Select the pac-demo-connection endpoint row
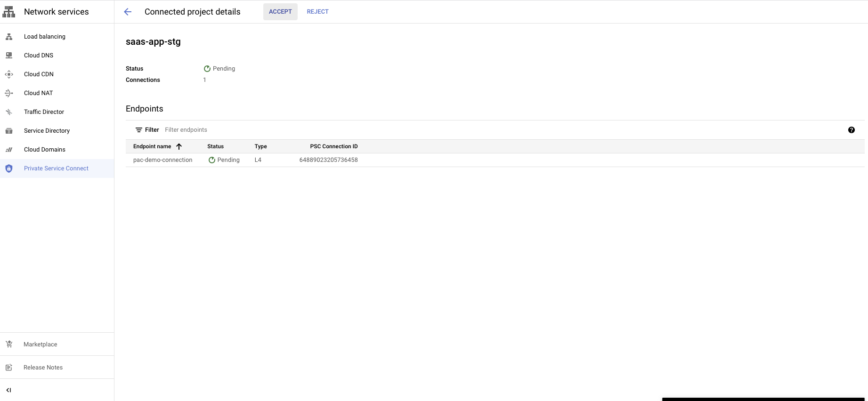 (x=163, y=160)
